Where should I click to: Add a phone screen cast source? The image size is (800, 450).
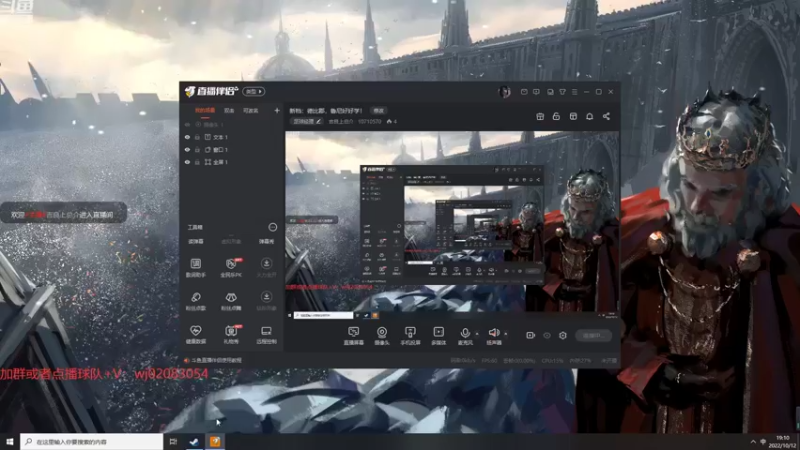pos(410,336)
